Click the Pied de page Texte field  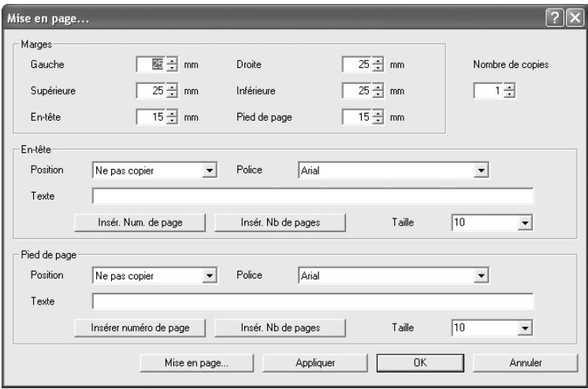(x=313, y=301)
